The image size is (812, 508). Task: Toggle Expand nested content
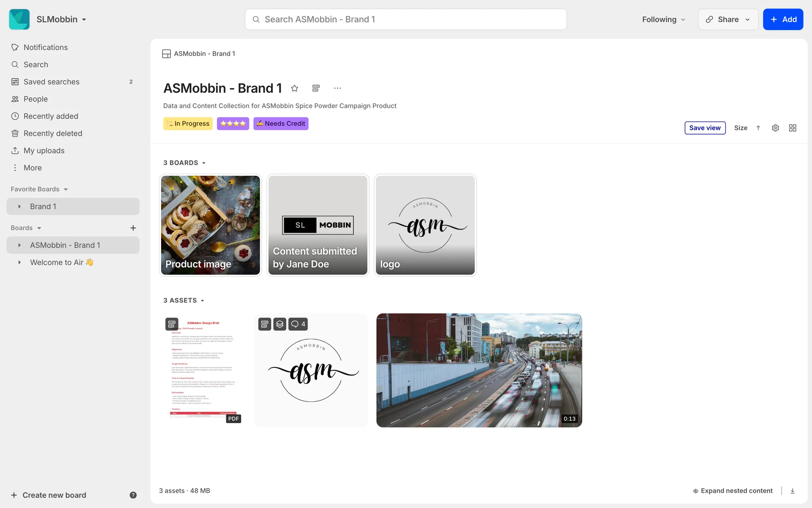pyautogui.click(x=732, y=491)
